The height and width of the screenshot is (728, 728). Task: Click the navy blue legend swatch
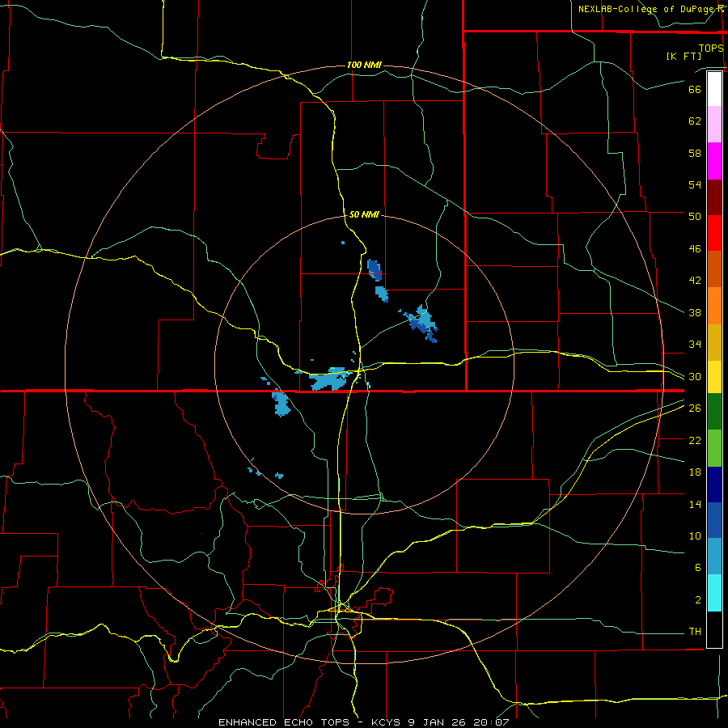(714, 485)
